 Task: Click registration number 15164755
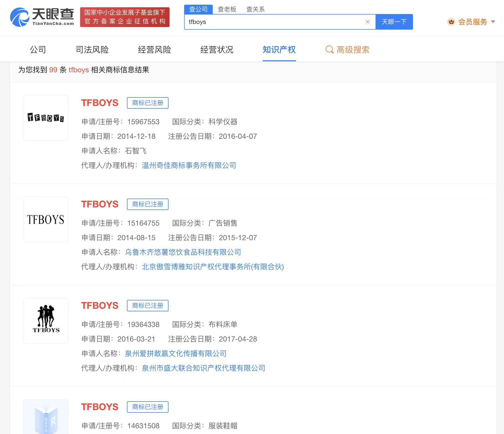pyautogui.click(x=143, y=223)
